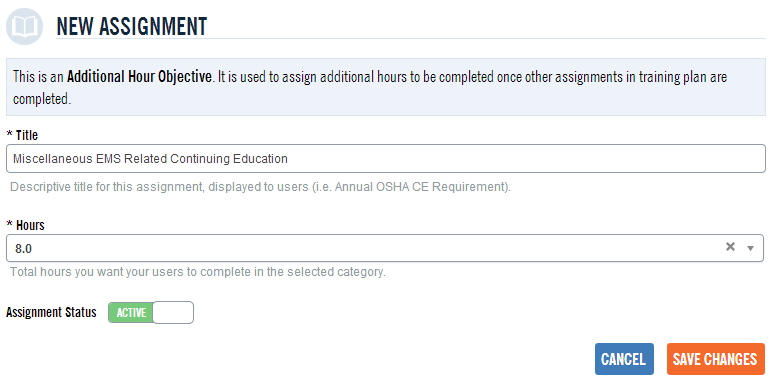
Task: Focus the Title text field
Action: click(386, 159)
